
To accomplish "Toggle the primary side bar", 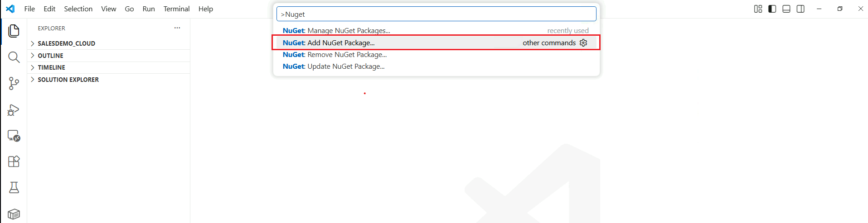I will pyautogui.click(x=772, y=9).
